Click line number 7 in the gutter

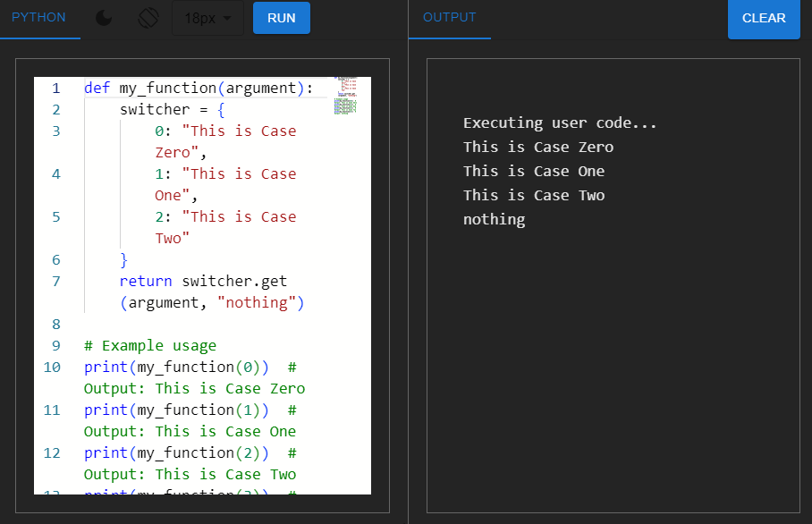tap(55, 281)
